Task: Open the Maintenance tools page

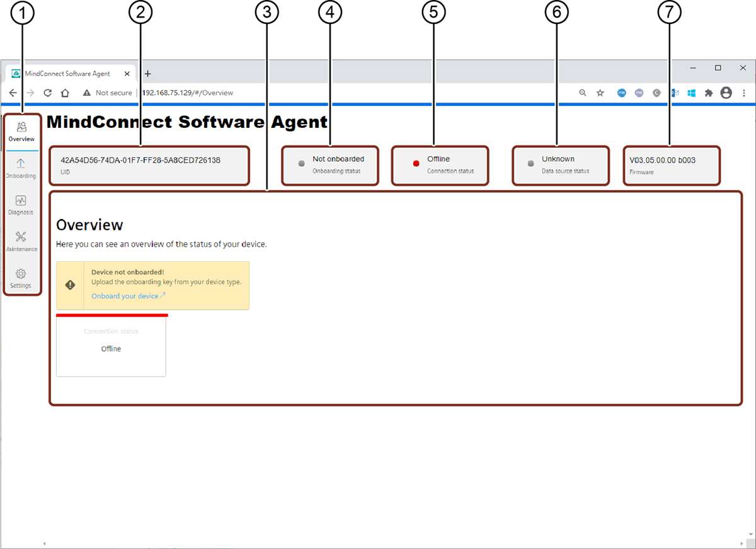Action: click(x=21, y=242)
